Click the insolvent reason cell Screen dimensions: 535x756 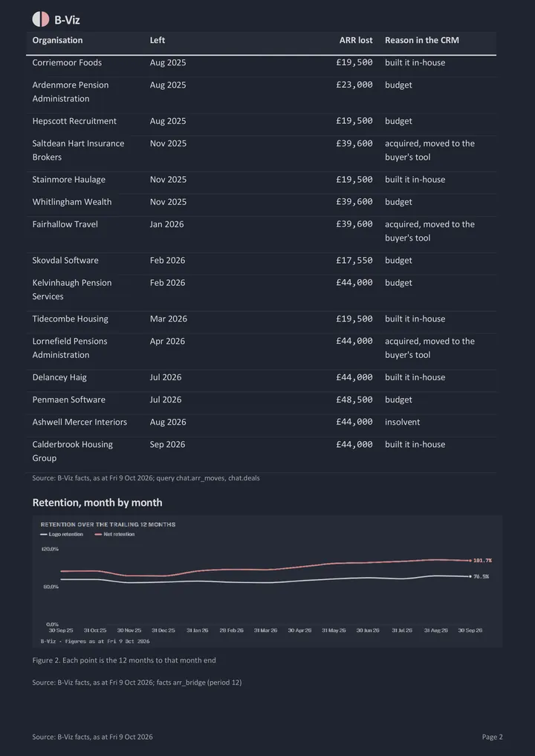pos(402,422)
